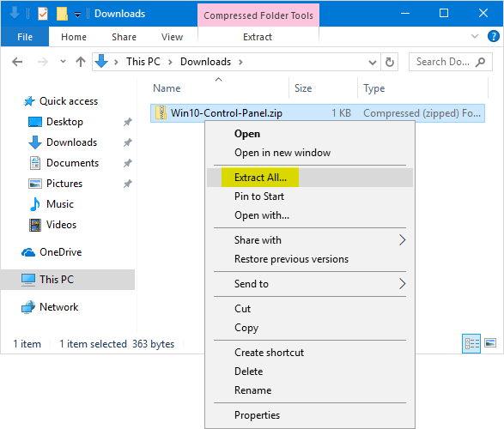The image size is (504, 429).
Task: Open the address bar history dropdown
Action: pos(373,62)
